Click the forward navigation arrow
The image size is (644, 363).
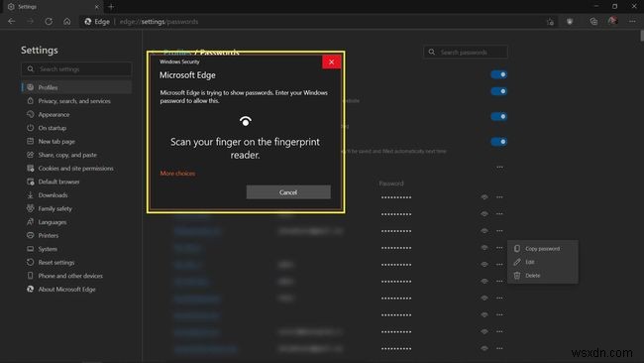(30, 22)
